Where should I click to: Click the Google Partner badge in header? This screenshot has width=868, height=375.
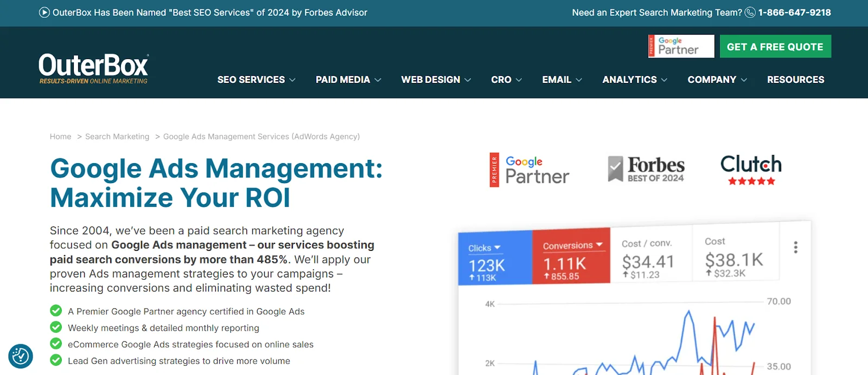click(x=681, y=46)
